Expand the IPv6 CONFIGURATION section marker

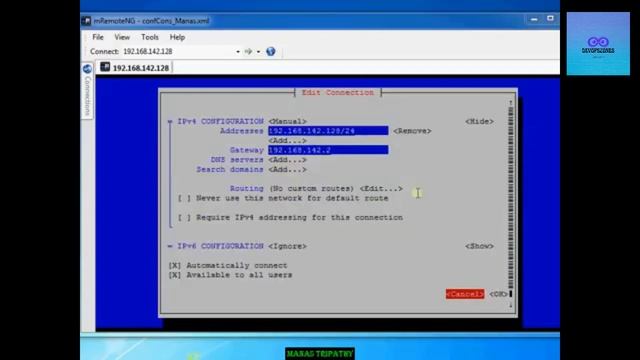tap(170, 246)
